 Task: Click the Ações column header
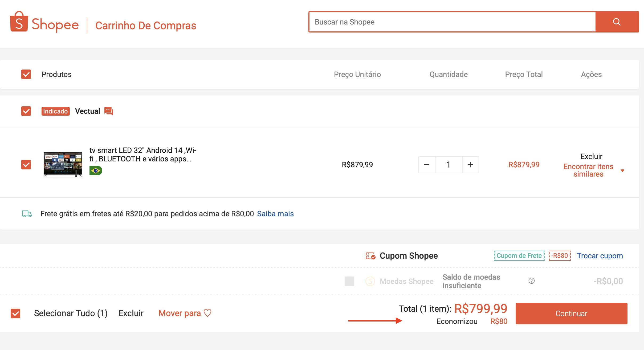click(591, 74)
